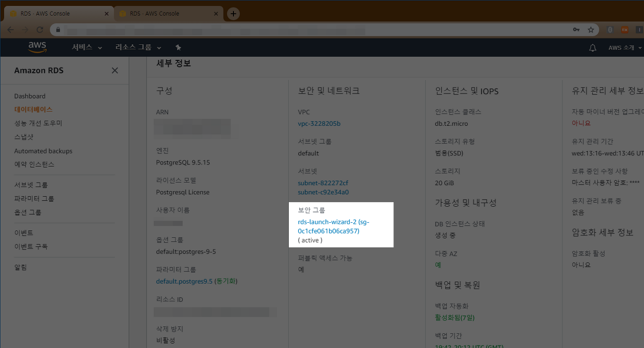Viewport: 644px width, 348px height.
Task: Click the saved password key icon
Action: (576, 30)
